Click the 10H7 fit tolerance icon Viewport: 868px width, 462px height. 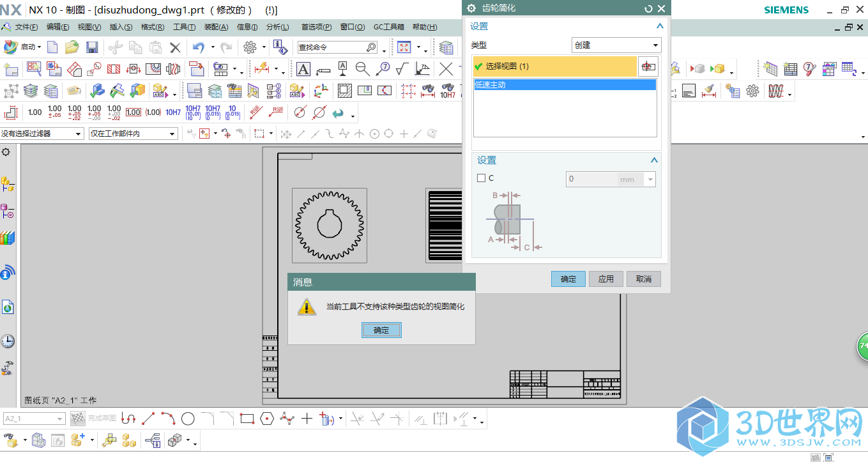(x=173, y=112)
